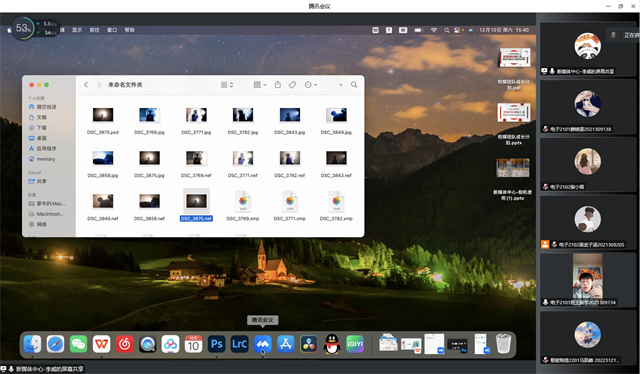
Task: Select Macintosh disk in Finder sidebar
Action: coord(50,214)
